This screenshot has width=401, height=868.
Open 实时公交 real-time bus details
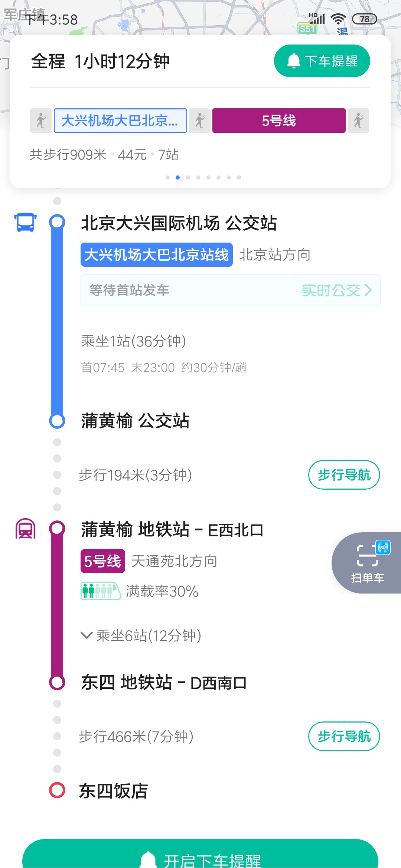pyautogui.click(x=336, y=290)
